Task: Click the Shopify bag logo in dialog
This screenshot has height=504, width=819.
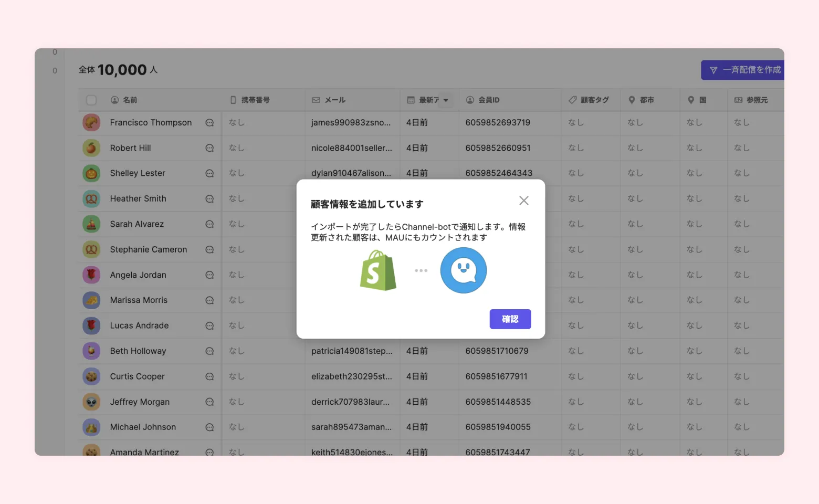Action: tap(378, 270)
